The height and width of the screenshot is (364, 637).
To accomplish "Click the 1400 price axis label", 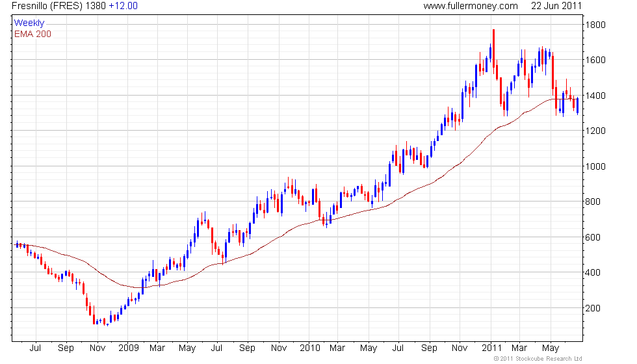I will 595,96.
